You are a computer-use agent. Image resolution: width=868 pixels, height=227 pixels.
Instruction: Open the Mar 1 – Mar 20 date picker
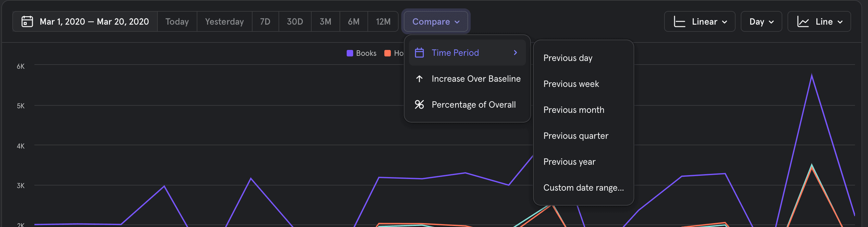tap(94, 21)
